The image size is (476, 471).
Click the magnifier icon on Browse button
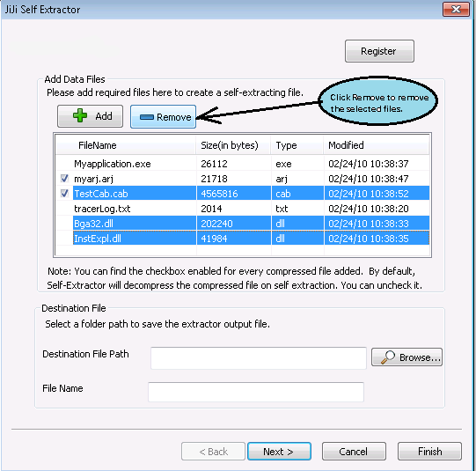[388, 357]
